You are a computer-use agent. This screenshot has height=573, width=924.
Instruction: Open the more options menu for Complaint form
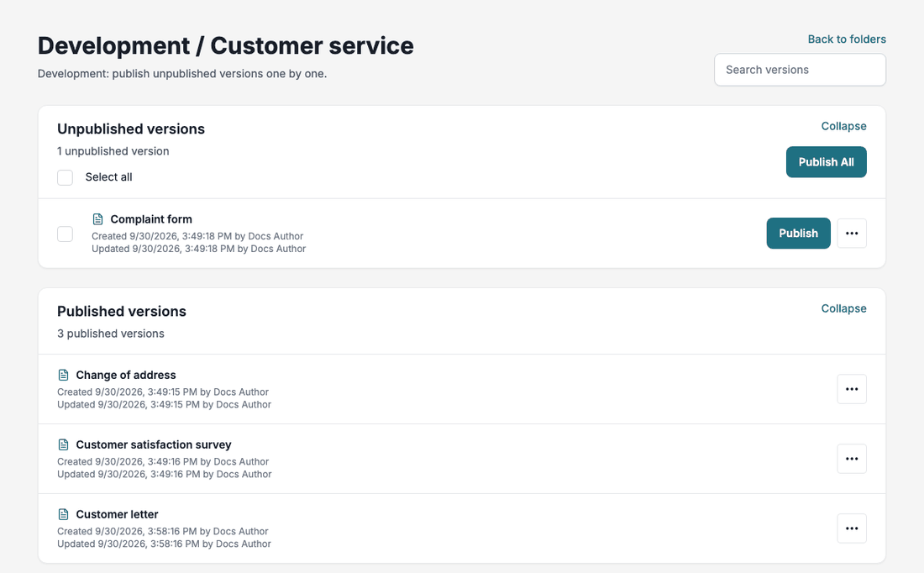[x=852, y=234]
